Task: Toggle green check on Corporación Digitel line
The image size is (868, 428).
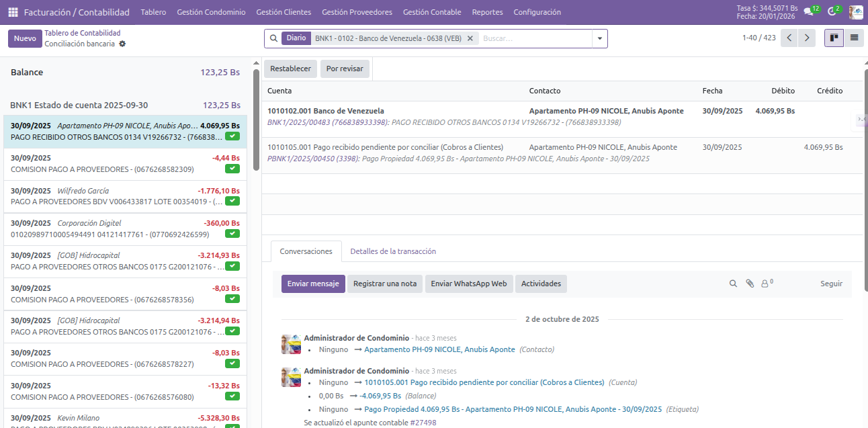Action: (232, 234)
